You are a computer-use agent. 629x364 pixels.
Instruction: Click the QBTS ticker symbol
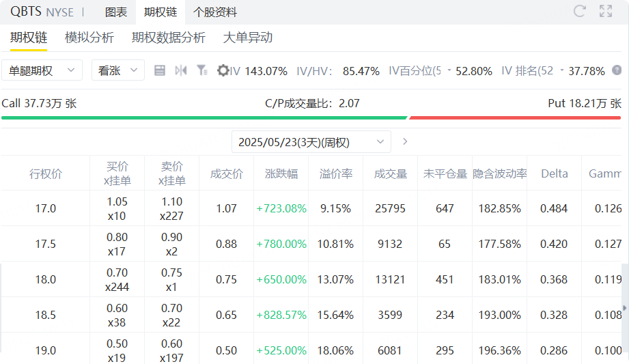coord(26,12)
